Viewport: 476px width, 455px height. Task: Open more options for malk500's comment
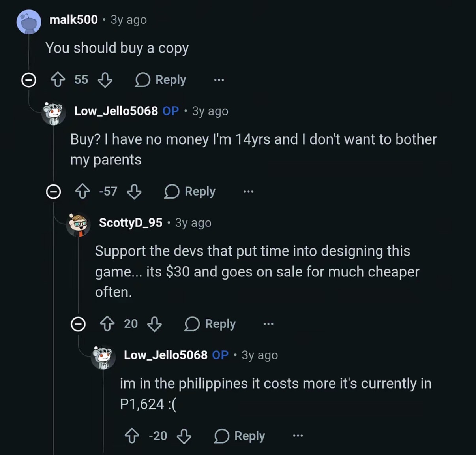tap(219, 80)
